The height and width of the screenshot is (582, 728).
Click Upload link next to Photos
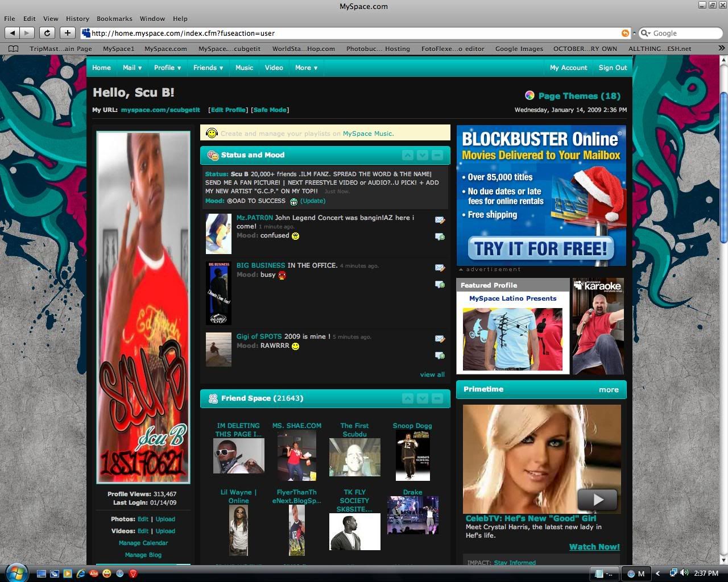(166, 519)
